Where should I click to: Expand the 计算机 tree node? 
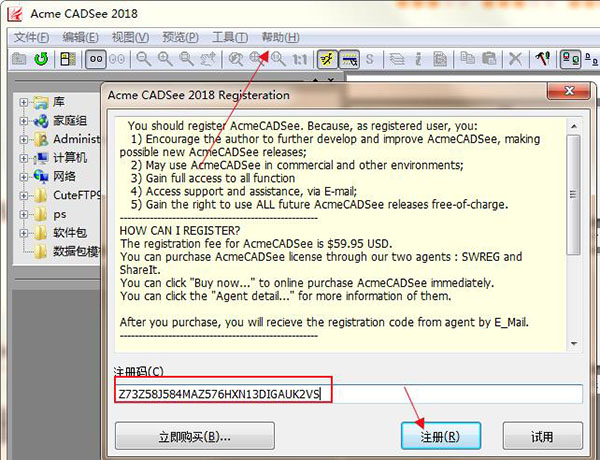pos(23,158)
